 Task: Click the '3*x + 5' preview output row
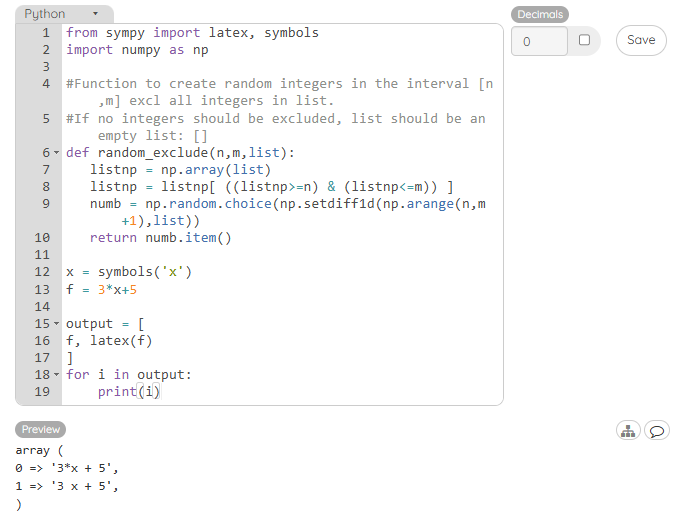click(x=69, y=468)
